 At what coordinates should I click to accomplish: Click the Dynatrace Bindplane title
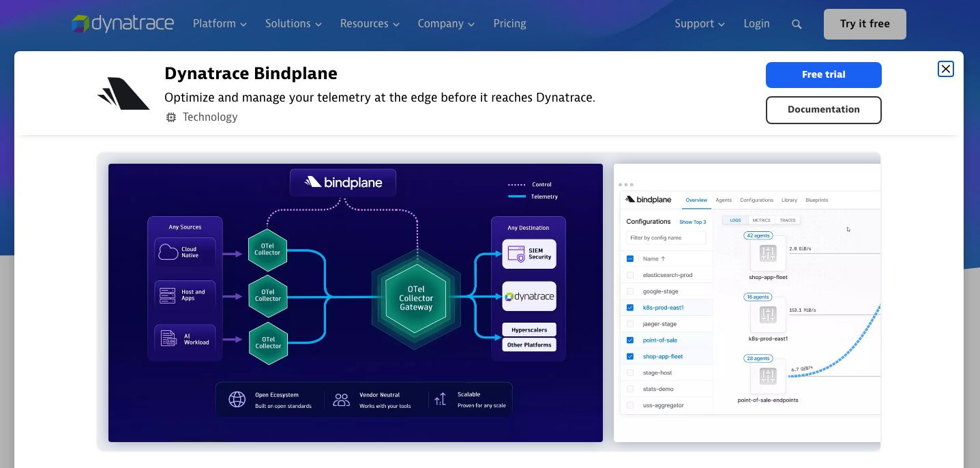tap(251, 74)
